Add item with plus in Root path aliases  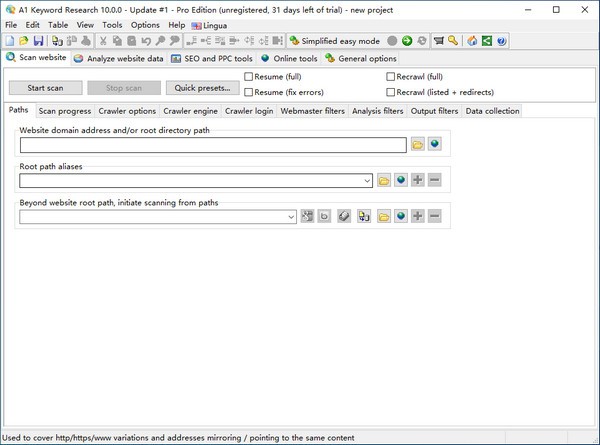417,180
